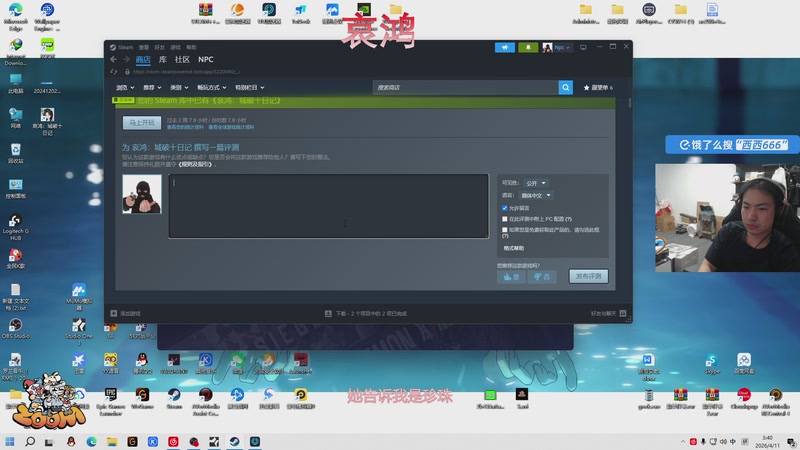The width and height of the screenshot is (800, 450).
Task: Click the store search input field
Action: point(465,88)
